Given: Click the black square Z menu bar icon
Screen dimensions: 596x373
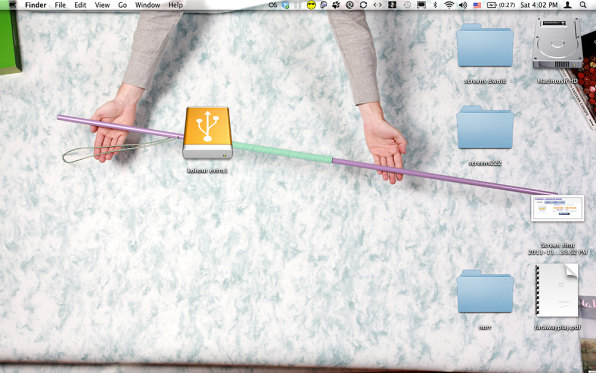Looking at the screenshot, I should point(392,5).
